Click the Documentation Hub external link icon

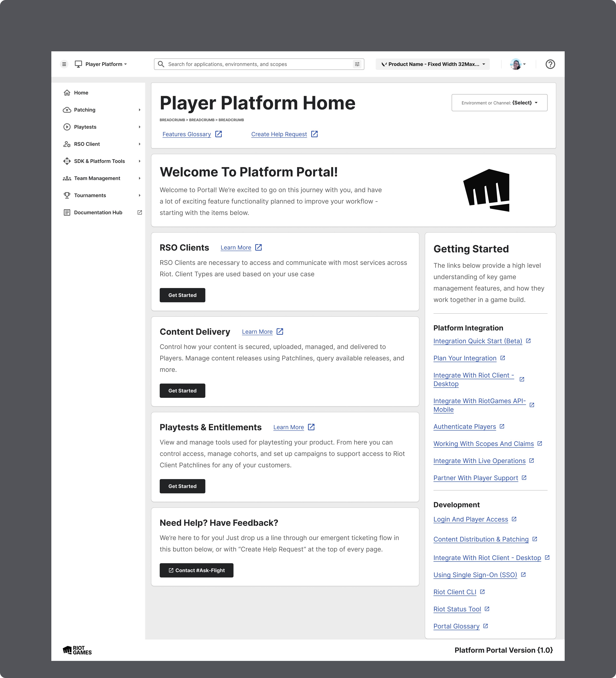pyautogui.click(x=140, y=212)
